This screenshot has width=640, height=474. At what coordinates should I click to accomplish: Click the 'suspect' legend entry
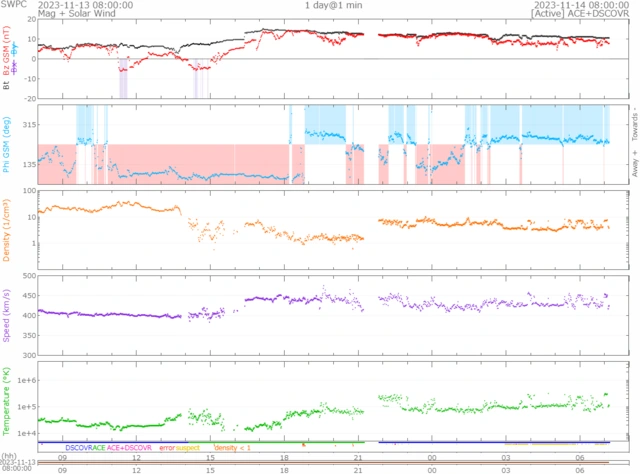point(188,448)
